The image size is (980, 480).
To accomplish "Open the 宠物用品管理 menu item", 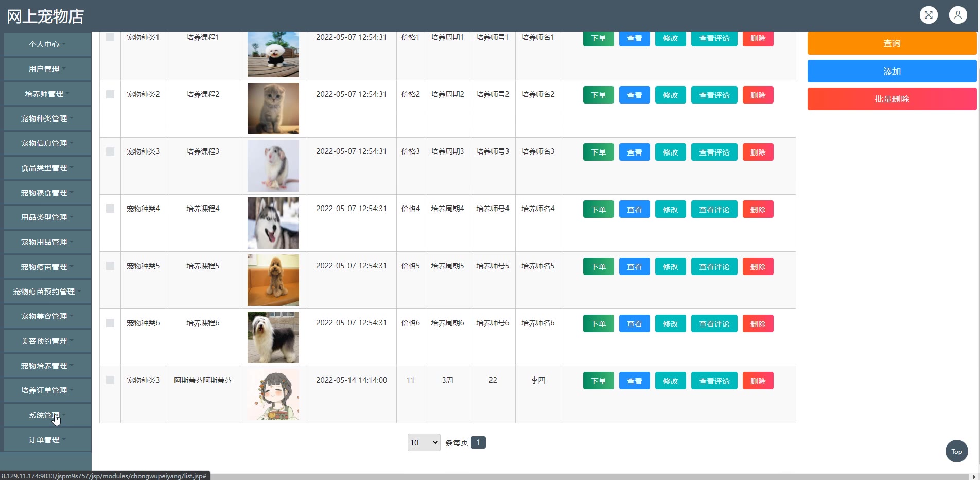I will tap(47, 242).
